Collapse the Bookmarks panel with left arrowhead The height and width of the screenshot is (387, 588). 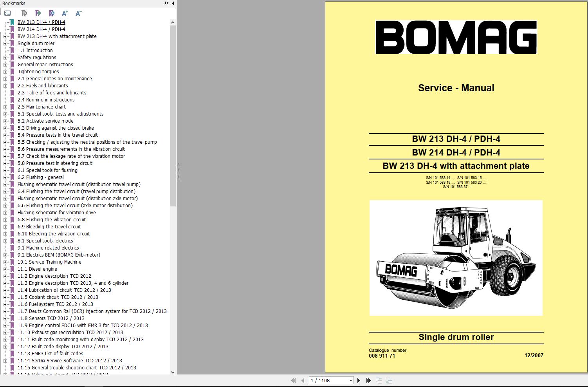coord(172,3)
